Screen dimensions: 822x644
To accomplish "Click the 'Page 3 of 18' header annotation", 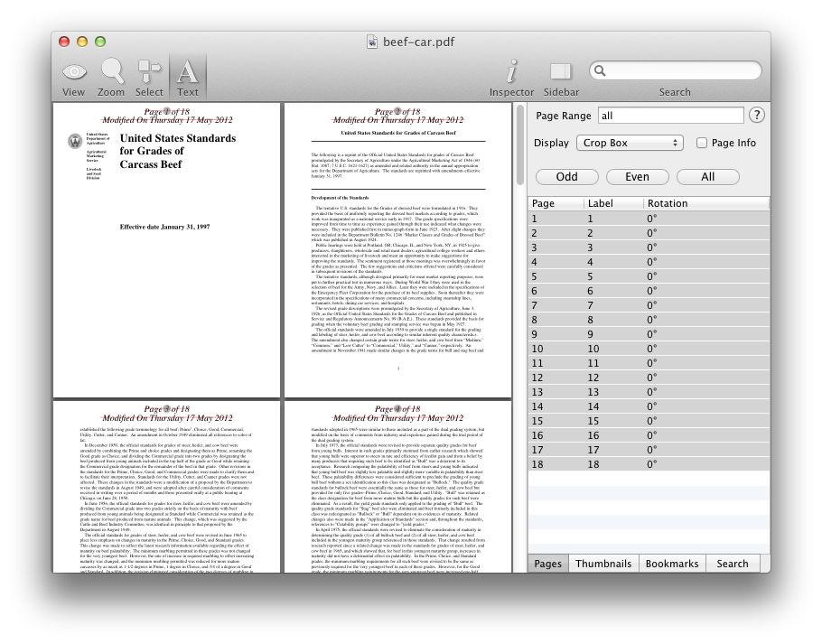I will pyautogui.click(x=167, y=409).
